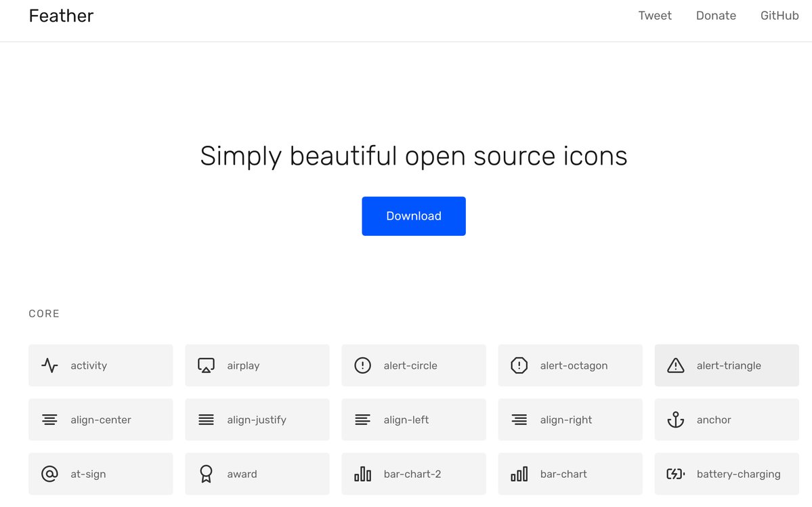Pick the align-justify icon
The height and width of the screenshot is (507, 812).
click(206, 420)
